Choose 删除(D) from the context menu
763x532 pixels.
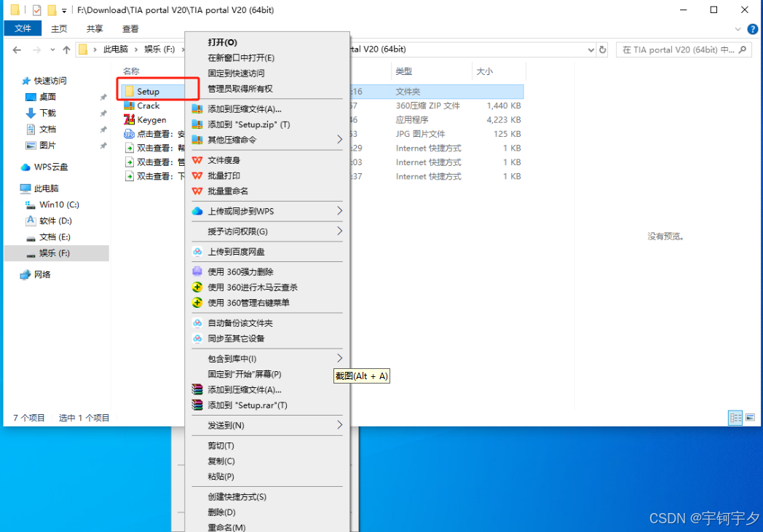[221, 512]
